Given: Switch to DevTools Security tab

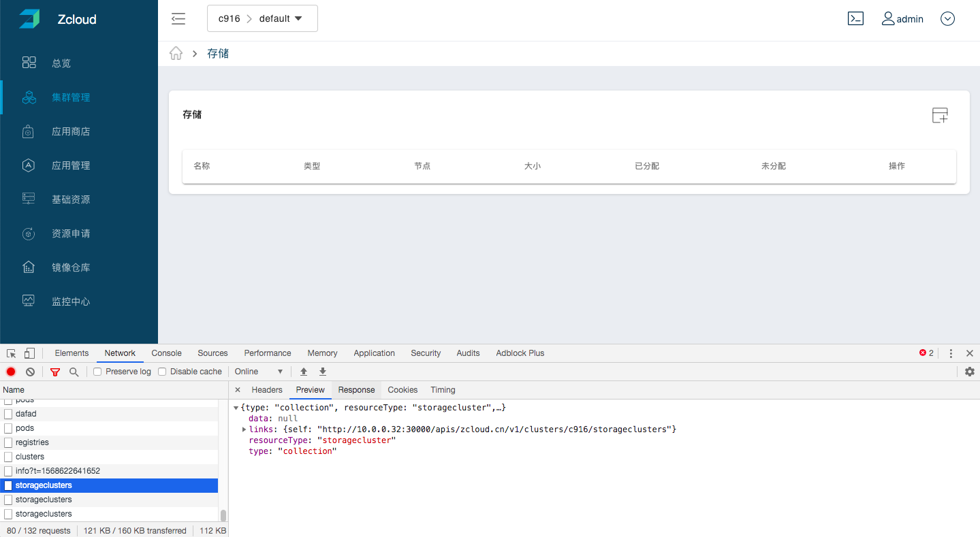Looking at the screenshot, I should pyautogui.click(x=426, y=353).
